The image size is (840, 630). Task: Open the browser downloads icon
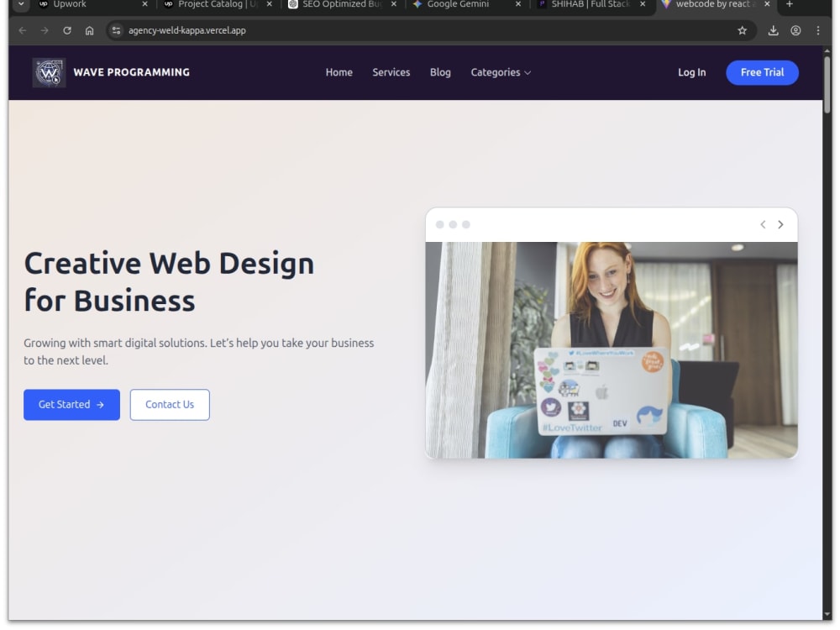pos(773,30)
